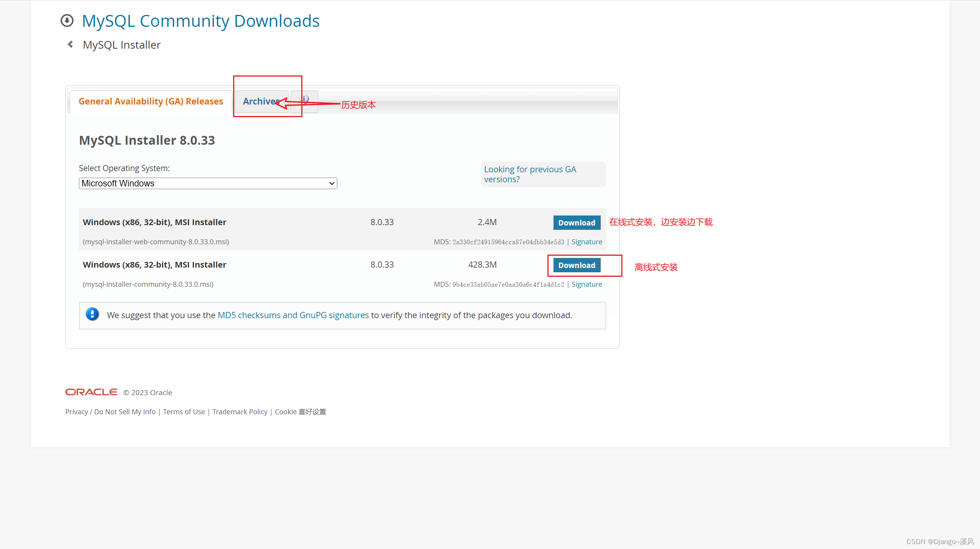Open Signature for web-community installer

click(x=586, y=242)
